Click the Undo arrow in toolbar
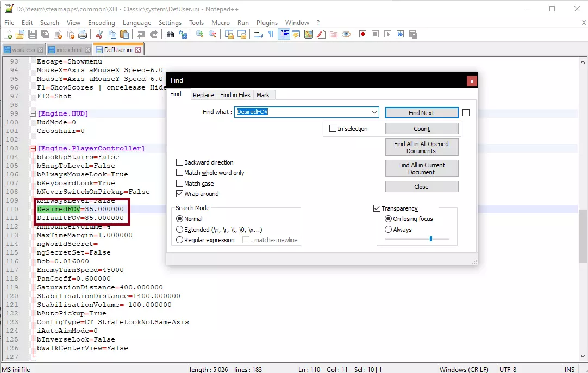Viewport: 588px width, 373px height. pyautogui.click(x=141, y=34)
